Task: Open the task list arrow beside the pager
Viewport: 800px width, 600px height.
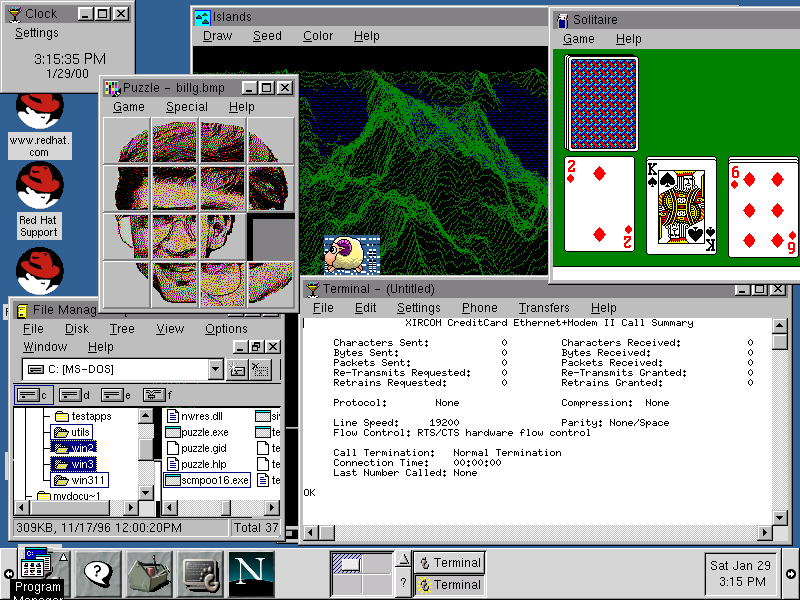Action: [404, 561]
